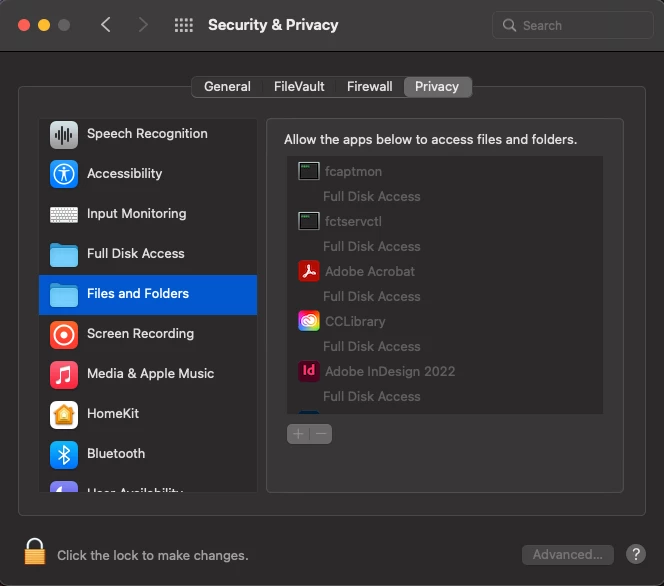Click the minus remove app button
The image size is (664, 586).
321,434
